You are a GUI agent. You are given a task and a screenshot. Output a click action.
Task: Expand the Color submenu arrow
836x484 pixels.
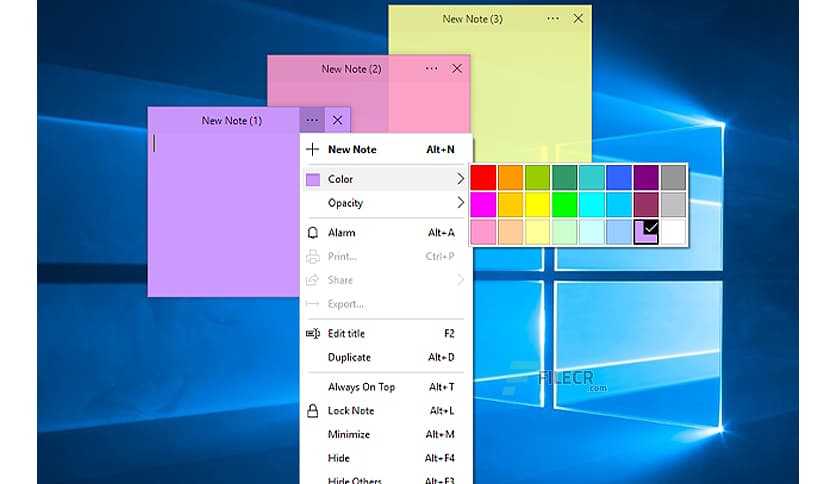click(460, 179)
